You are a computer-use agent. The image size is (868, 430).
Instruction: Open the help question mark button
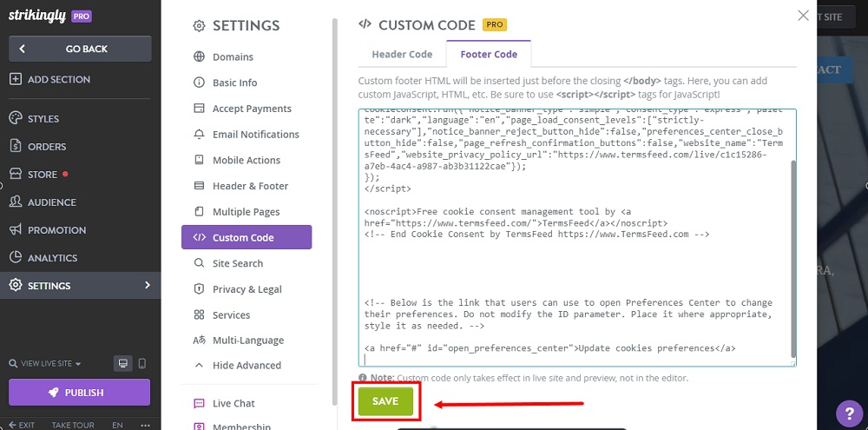(849, 413)
